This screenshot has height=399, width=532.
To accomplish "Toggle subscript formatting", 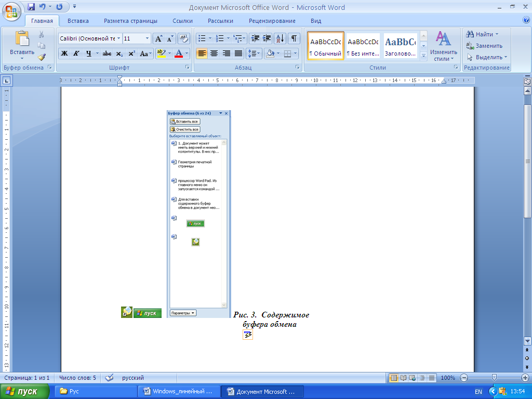I will [119, 54].
